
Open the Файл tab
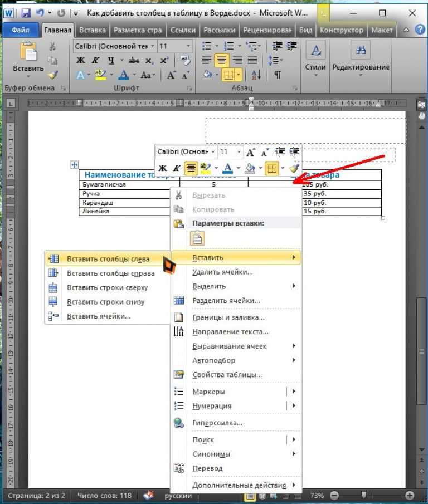pyautogui.click(x=21, y=30)
